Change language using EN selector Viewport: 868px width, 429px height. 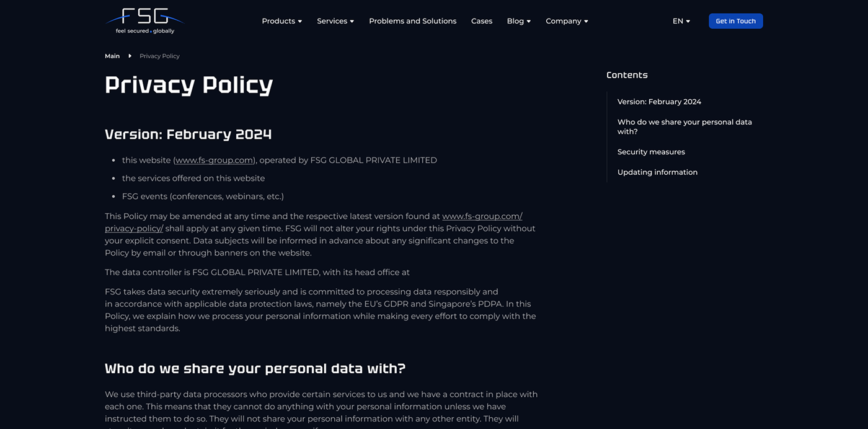681,21
